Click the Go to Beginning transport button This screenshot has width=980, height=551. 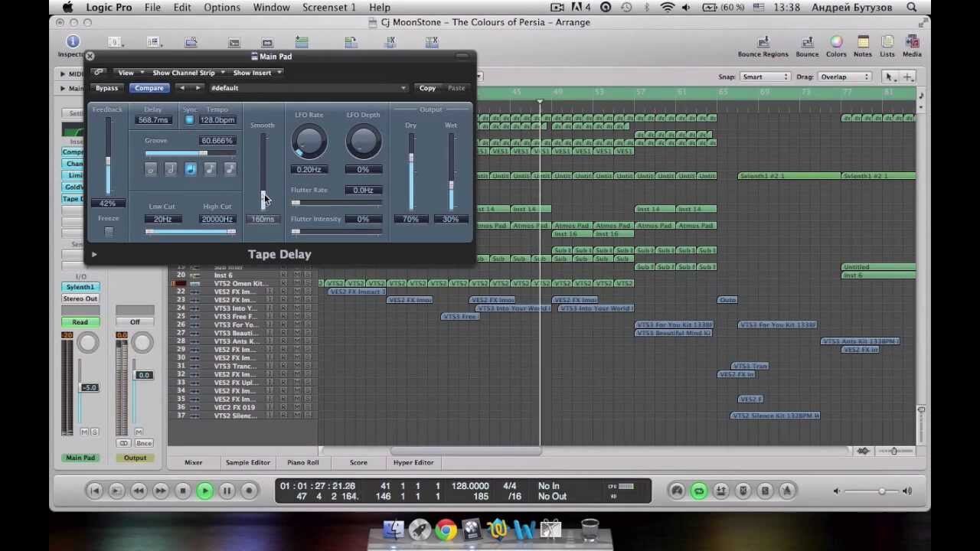(x=94, y=491)
